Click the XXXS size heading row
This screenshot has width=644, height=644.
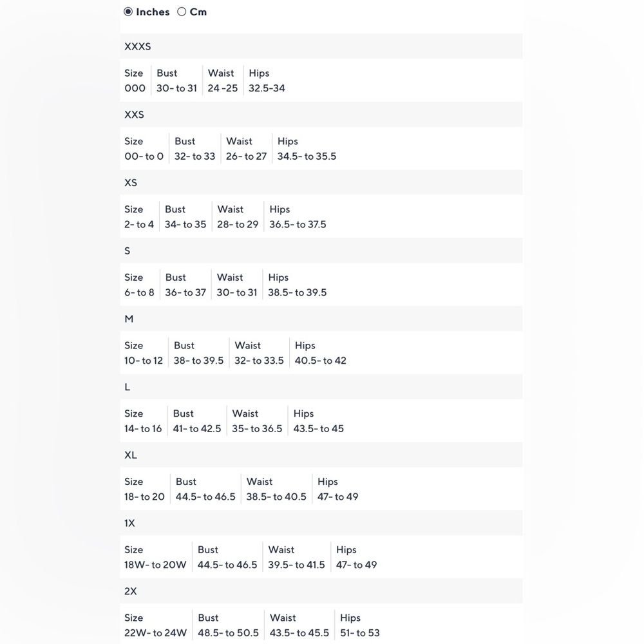(321, 46)
